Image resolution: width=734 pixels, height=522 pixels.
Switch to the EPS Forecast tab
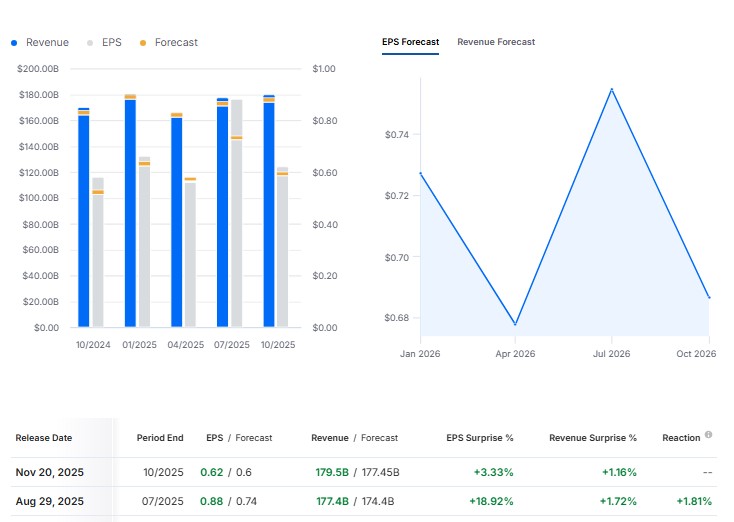click(410, 42)
